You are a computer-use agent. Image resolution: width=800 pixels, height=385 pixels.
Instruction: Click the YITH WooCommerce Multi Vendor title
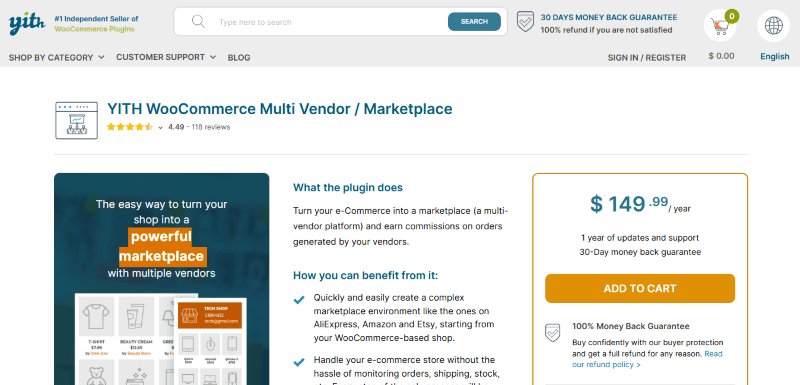(x=280, y=109)
